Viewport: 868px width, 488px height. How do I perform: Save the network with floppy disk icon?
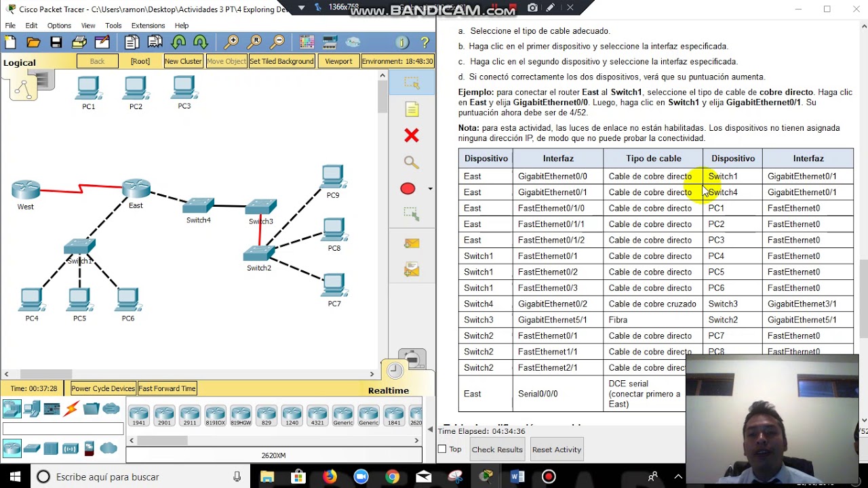click(x=56, y=42)
